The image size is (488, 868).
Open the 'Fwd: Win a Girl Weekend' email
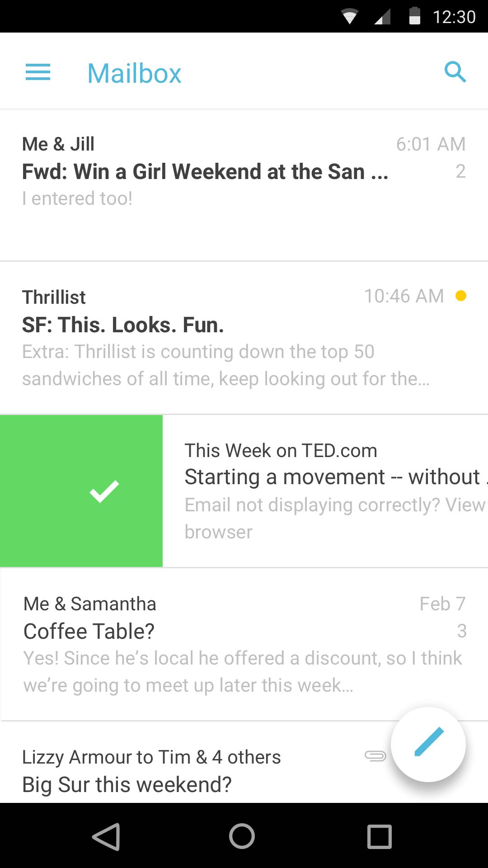coord(205,172)
